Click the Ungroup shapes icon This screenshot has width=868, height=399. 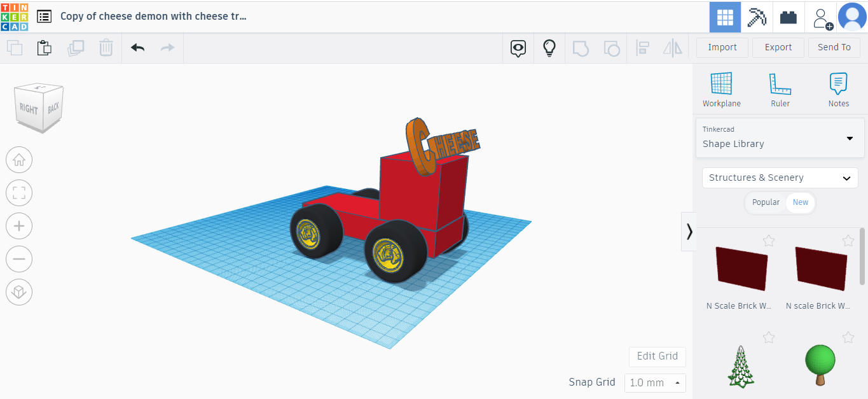point(612,48)
